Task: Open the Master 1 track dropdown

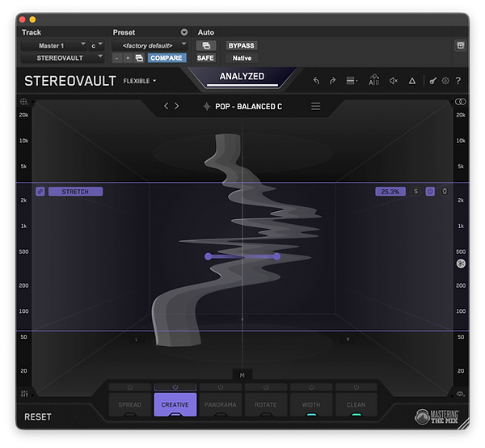Action: pos(54,45)
